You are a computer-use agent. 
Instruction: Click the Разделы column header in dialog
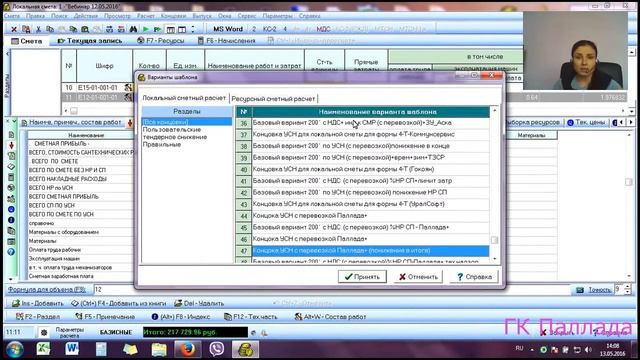[187, 111]
